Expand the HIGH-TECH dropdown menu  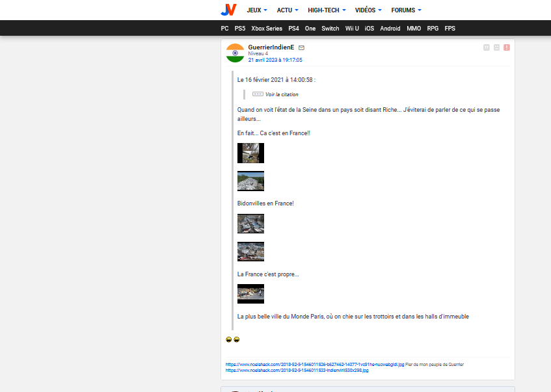pyautogui.click(x=327, y=10)
